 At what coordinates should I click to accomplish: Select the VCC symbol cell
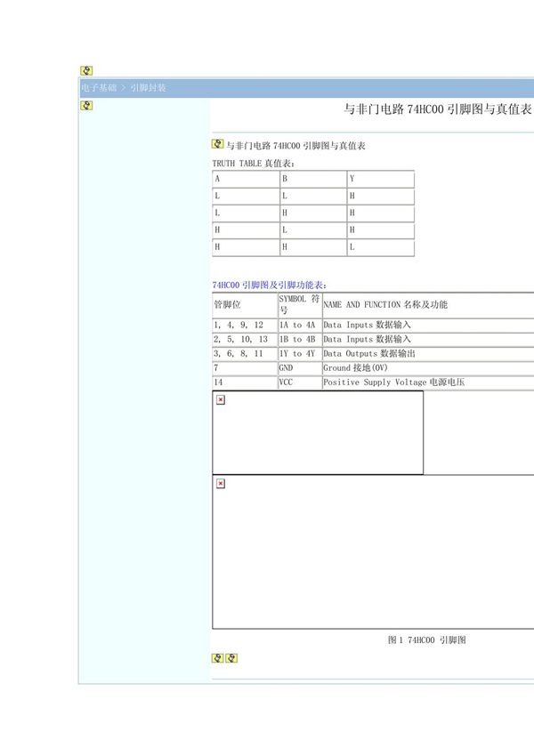click(300, 382)
